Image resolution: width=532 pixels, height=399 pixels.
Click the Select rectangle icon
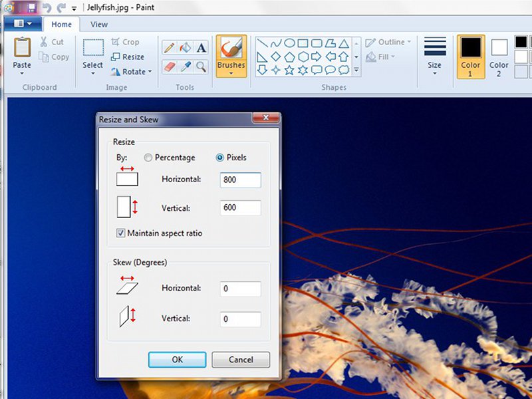[x=93, y=47]
